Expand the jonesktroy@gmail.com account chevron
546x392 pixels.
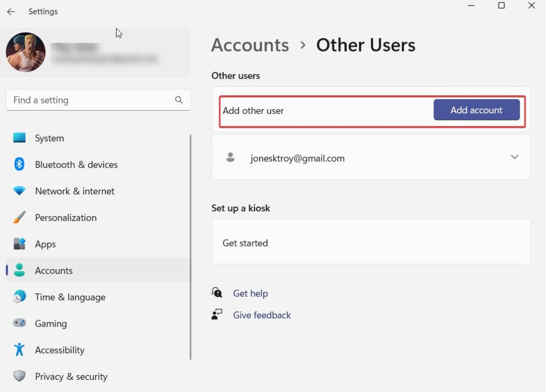(x=515, y=157)
